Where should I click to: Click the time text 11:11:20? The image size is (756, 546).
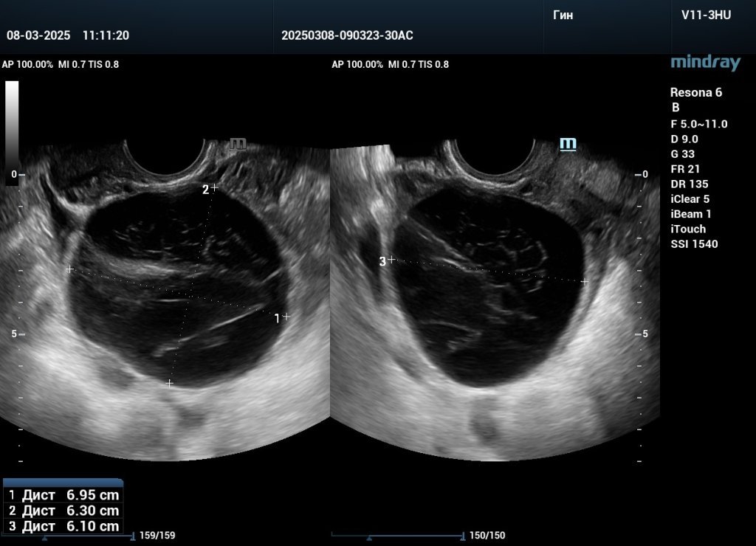point(106,35)
